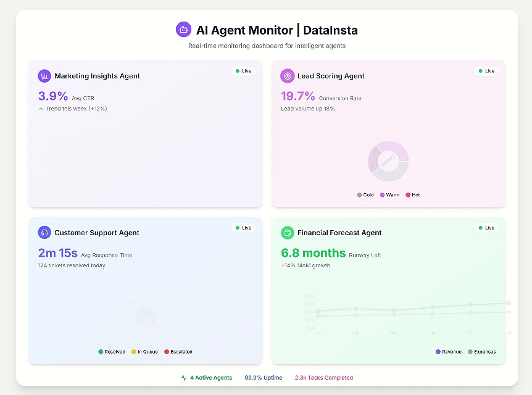This screenshot has width=532, height=395.
Task: Click "Trend this week (+12%)" text
Action: tap(77, 109)
